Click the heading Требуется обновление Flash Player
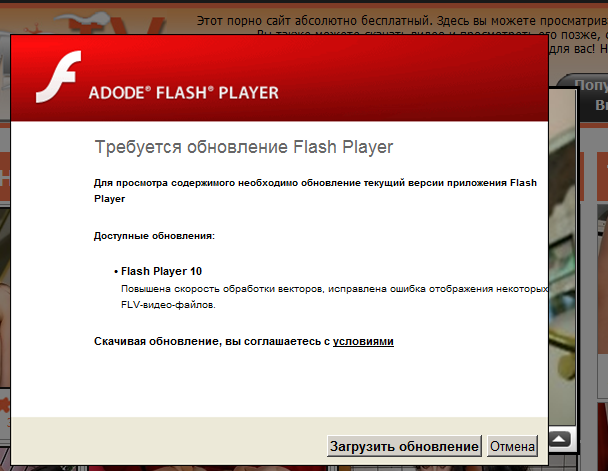608x471 pixels. click(x=244, y=147)
